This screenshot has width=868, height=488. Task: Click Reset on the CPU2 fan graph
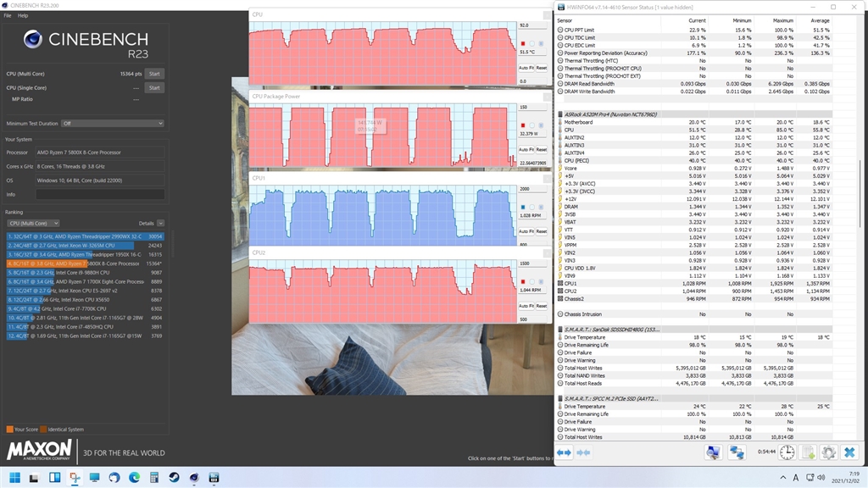click(x=542, y=306)
